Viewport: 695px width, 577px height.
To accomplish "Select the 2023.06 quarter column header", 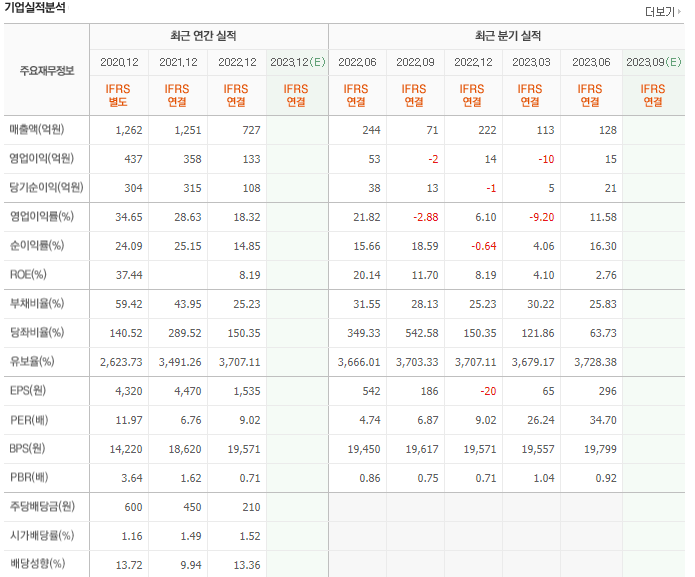I will pyautogui.click(x=591, y=62).
